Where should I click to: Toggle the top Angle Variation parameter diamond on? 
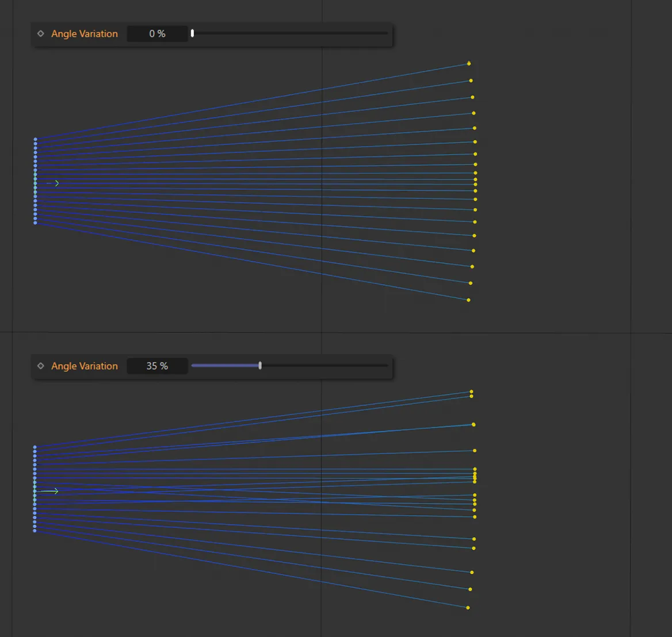(40, 33)
